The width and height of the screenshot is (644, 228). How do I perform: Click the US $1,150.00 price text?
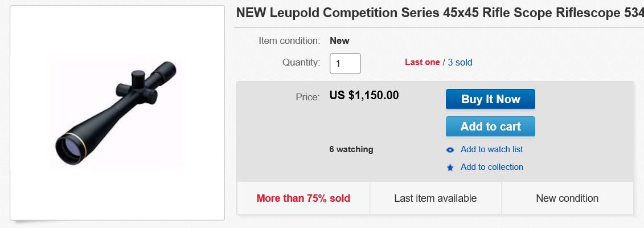364,95
